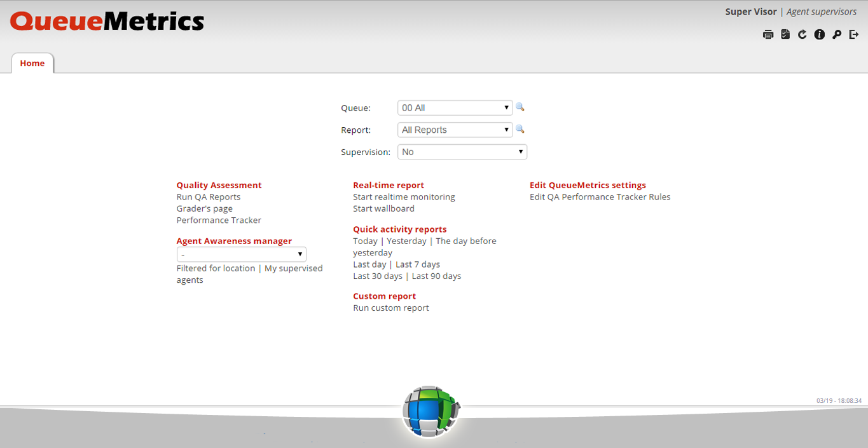Click the cube sphere logo in footer
Screen dimensions: 868x448
click(431, 411)
